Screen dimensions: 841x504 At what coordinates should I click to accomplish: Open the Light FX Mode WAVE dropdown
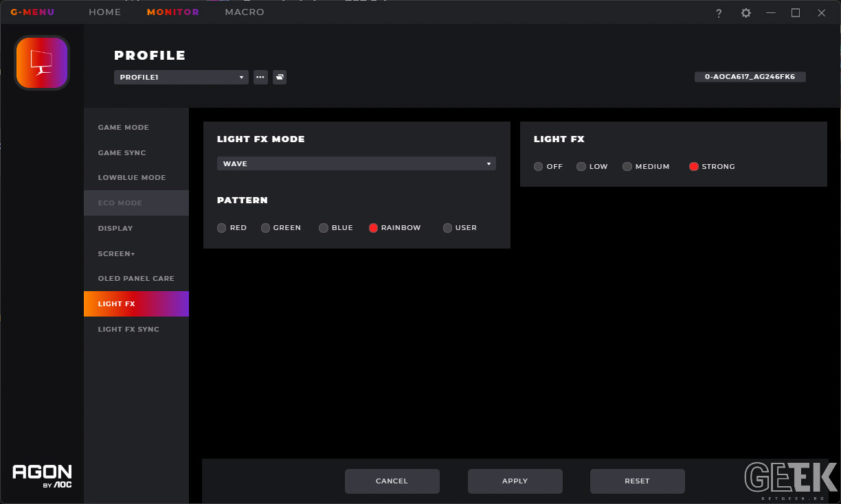[x=357, y=163]
